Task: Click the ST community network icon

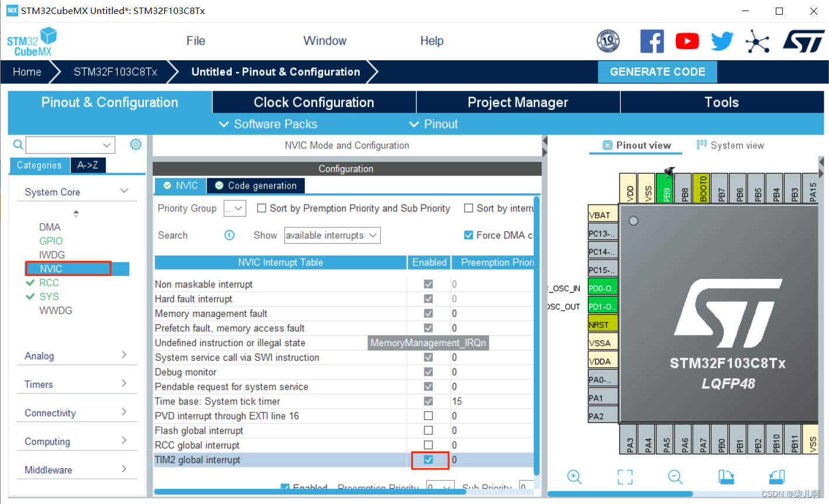Action: (x=757, y=42)
